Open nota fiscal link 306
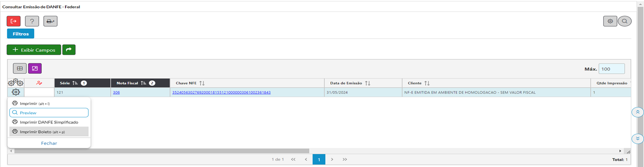This screenshot has height=167, width=644. point(116,92)
